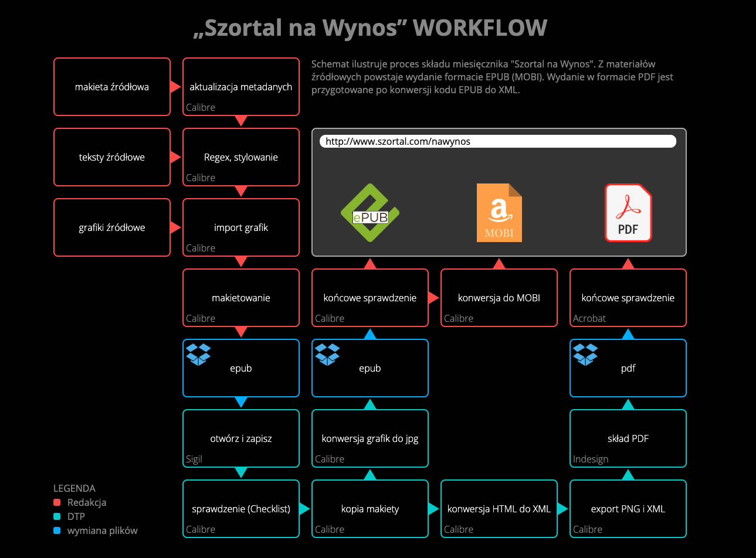Click the green EPUB logo icon

tap(370, 213)
